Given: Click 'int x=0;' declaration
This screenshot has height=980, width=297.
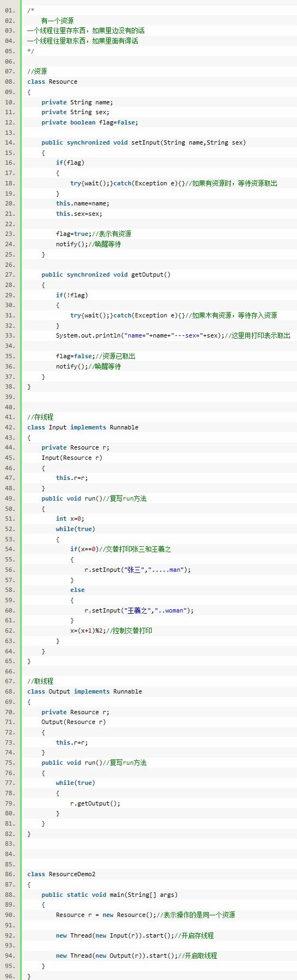Looking at the screenshot, I should pos(70,519).
